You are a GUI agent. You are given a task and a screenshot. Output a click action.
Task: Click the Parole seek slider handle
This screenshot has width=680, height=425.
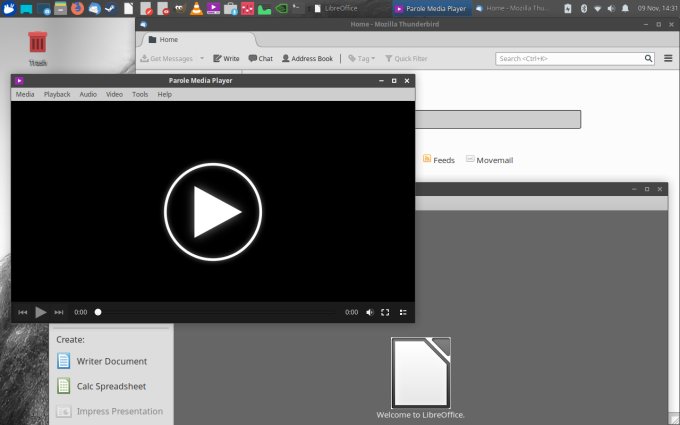(x=98, y=312)
